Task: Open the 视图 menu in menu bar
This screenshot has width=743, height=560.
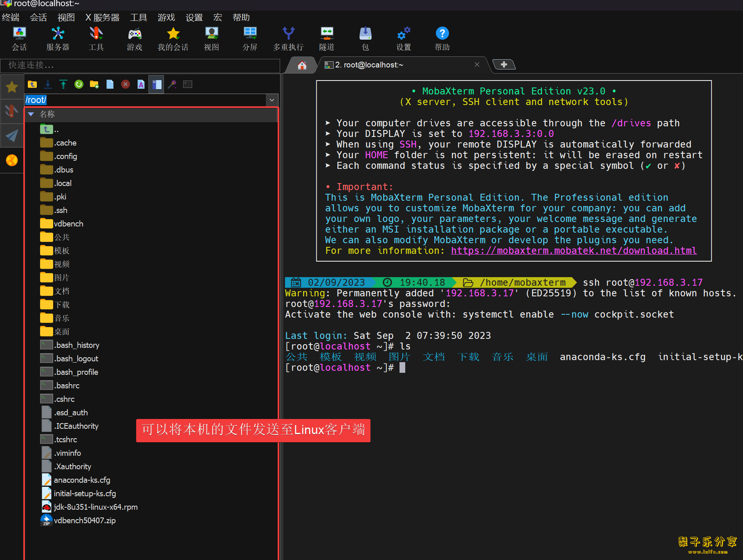Action: point(66,18)
